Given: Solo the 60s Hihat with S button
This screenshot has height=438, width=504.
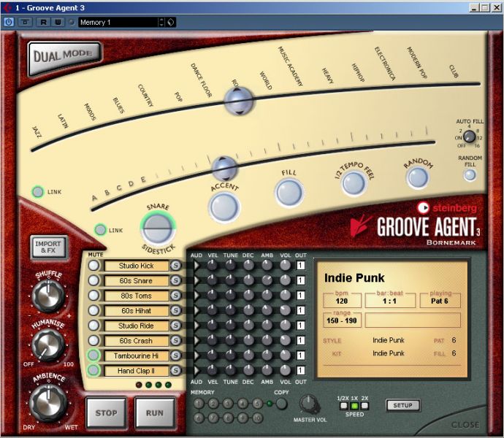Looking at the screenshot, I should (x=175, y=310).
